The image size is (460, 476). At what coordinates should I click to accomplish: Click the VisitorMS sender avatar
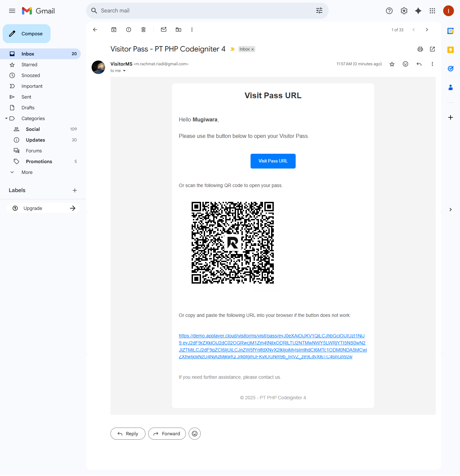pyautogui.click(x=98, y=67)
